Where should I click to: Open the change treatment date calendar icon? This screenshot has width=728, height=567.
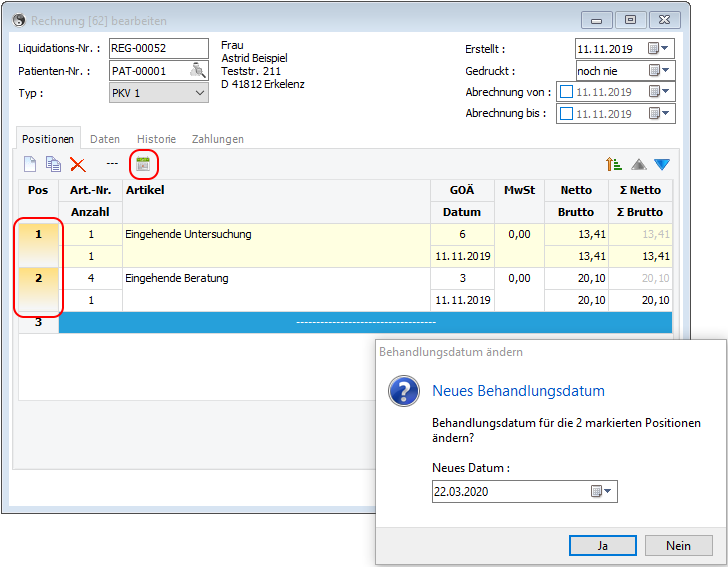click(143, 164)
